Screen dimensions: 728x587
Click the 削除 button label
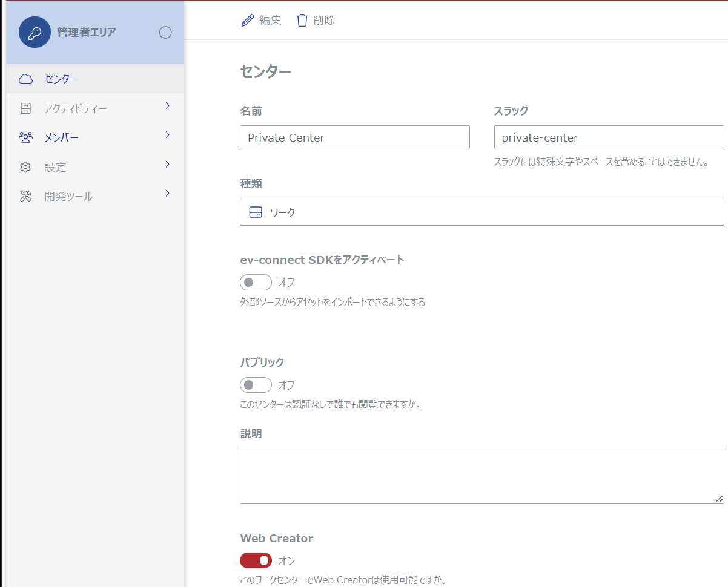[324, 21]
